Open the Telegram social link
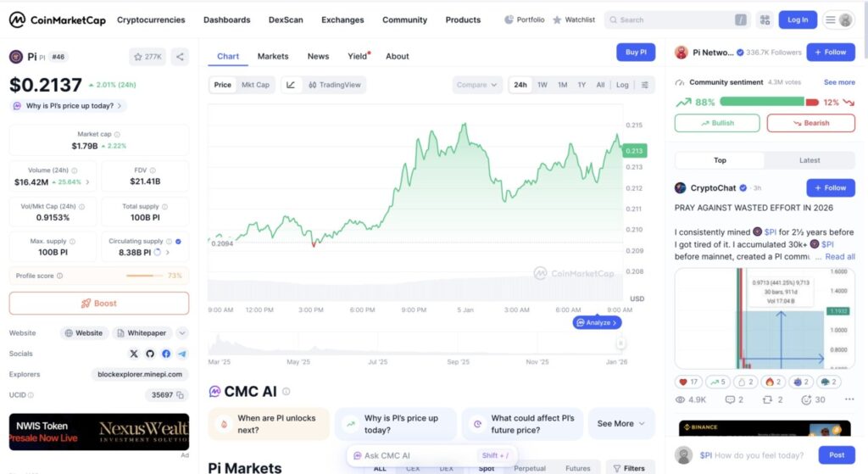The height and width of the screenshot is (474, 868). (x=182, y=354)
